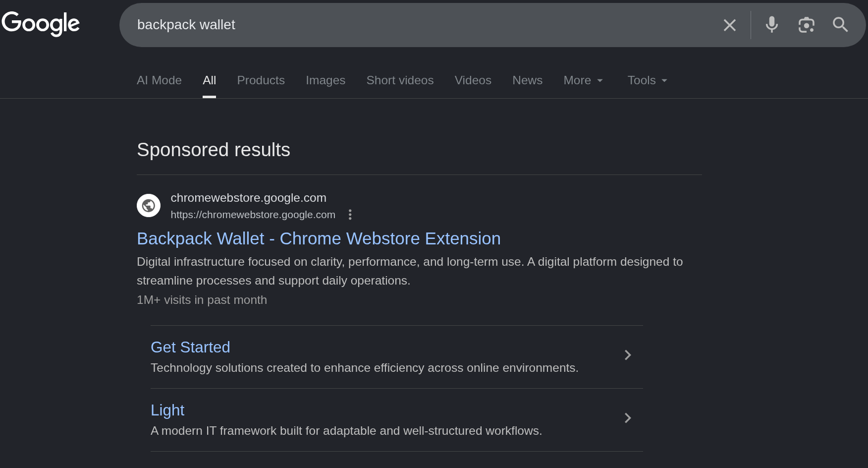This screenshot has width=868, height=468.
Task: Open three-dot menu next to chromewebstore URL
Action: (x=350, y=215)
